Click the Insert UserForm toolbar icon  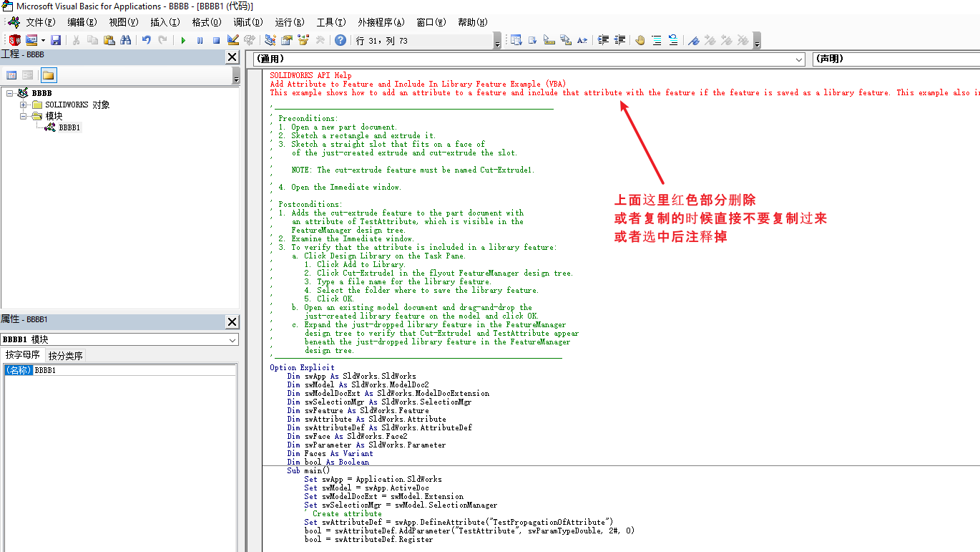(x=31, y=40)
